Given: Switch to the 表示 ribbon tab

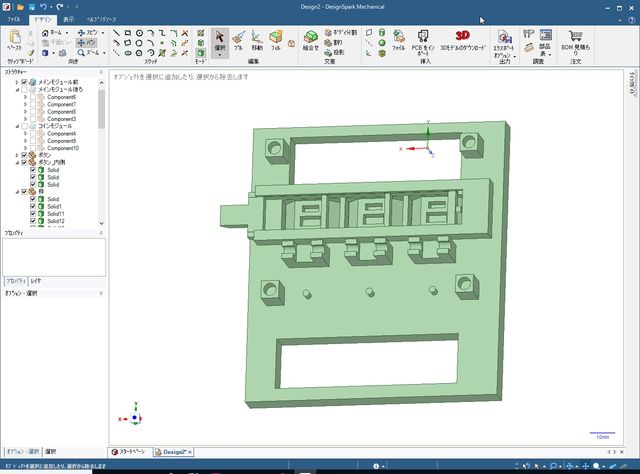Looking at the screenshot, I should (69, 19).
